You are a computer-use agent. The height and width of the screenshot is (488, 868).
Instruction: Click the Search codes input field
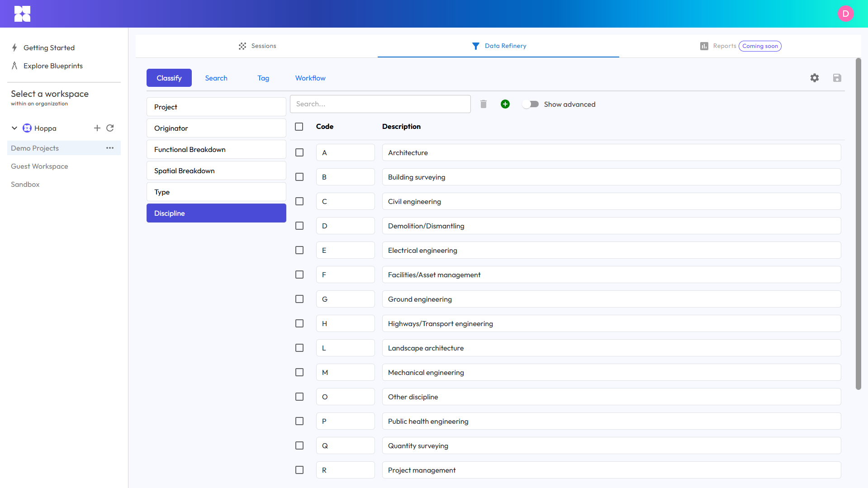point(380,104)
